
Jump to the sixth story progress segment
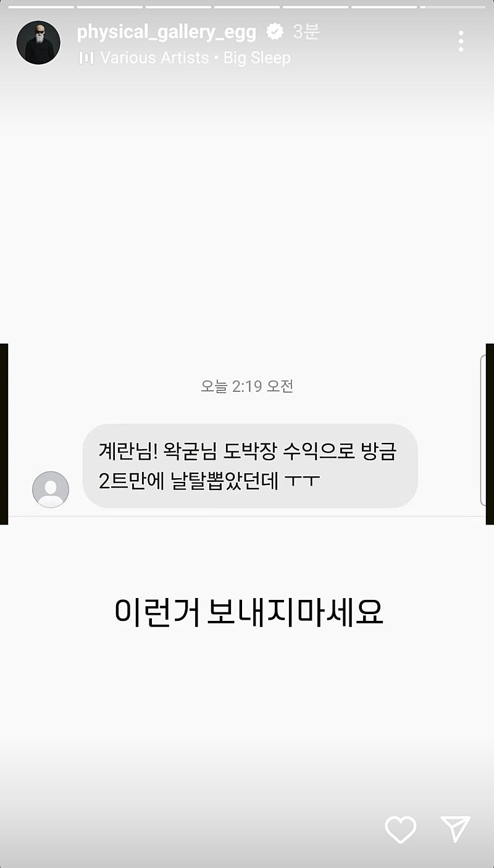[385, 7]
